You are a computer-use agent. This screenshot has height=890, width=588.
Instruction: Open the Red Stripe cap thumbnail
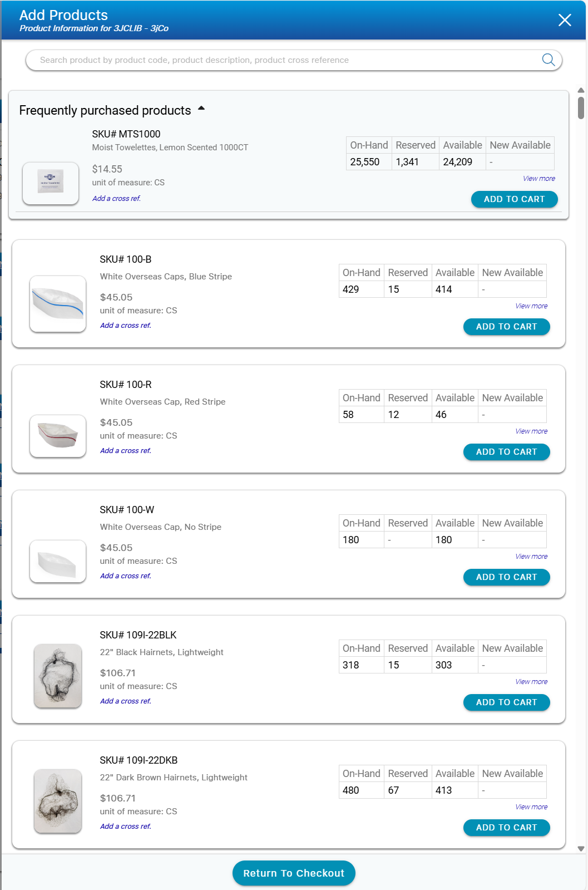[x=58, y=436]
